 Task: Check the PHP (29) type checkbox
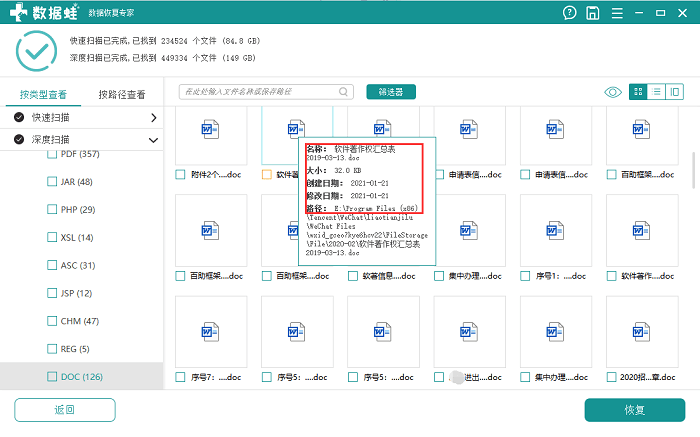(x=52, y=209)
